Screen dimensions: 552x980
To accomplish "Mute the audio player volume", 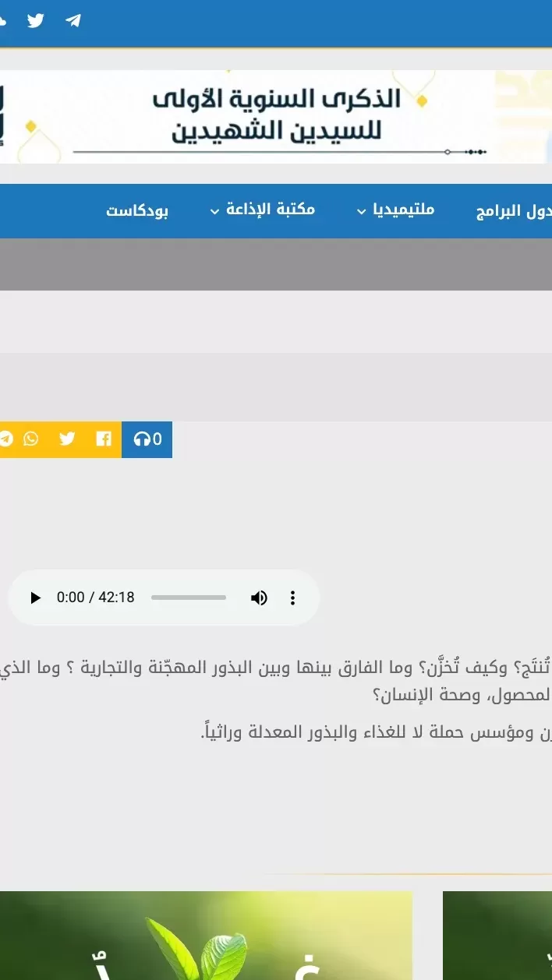I will point(259,598).
